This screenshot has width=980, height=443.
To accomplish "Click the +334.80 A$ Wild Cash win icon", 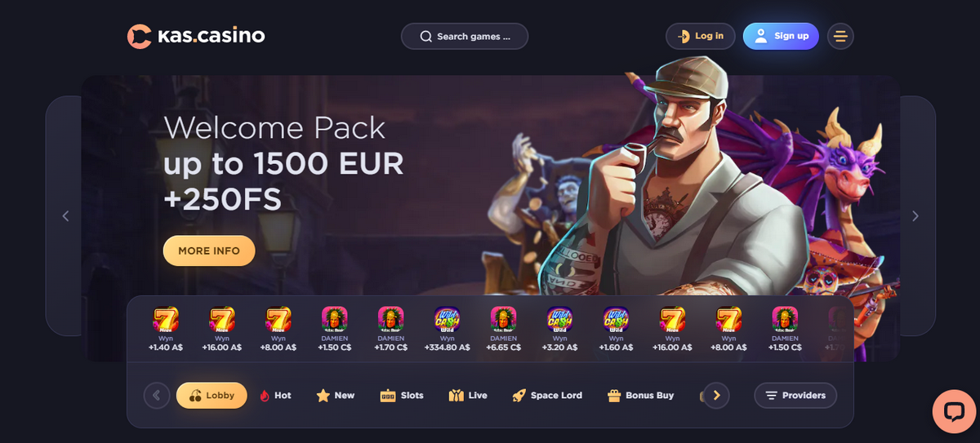I will click(x=447, y=319).
